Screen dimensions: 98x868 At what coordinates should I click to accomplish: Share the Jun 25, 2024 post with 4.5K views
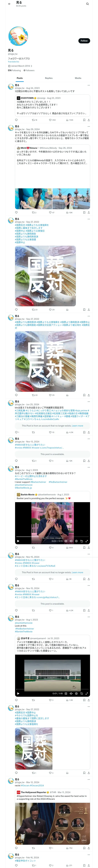pos(89,432)
